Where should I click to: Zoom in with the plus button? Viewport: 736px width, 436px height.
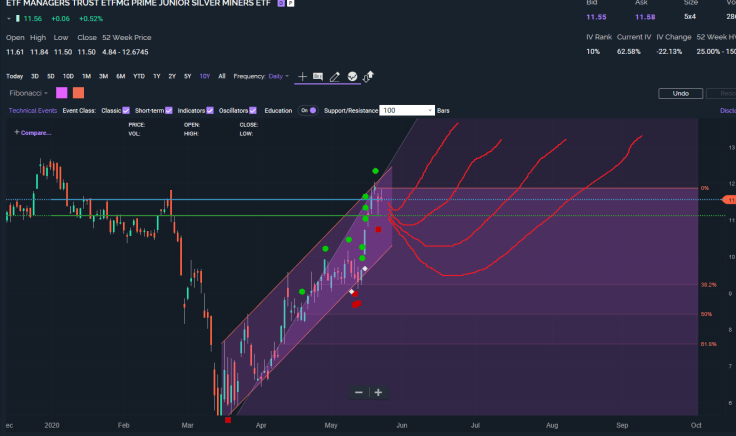pos(378,393)
